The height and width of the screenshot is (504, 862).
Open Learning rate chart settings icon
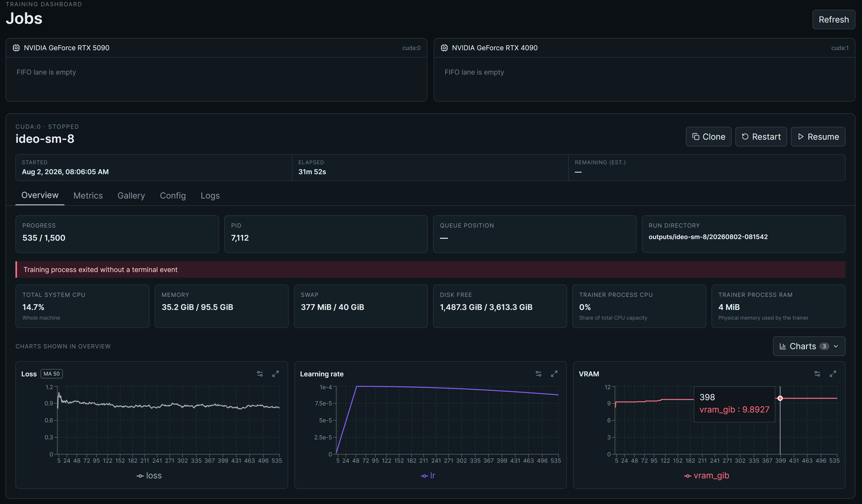coord(538,374)
